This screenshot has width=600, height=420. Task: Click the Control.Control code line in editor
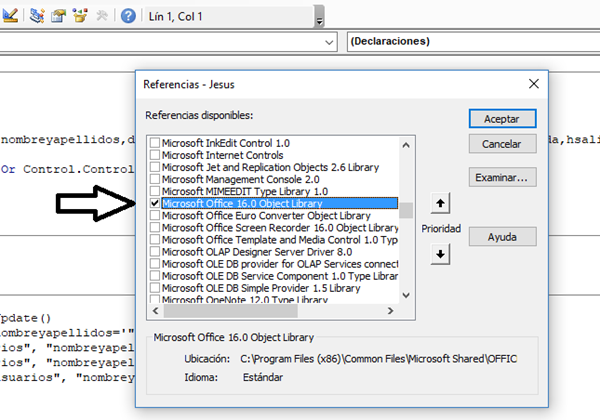tap(67, 169)
